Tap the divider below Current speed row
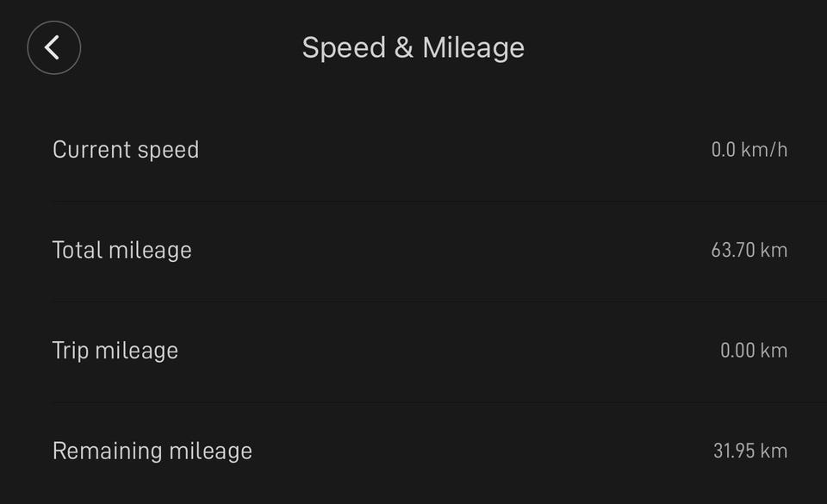This screenshot has width=827, height=504. 431,201
